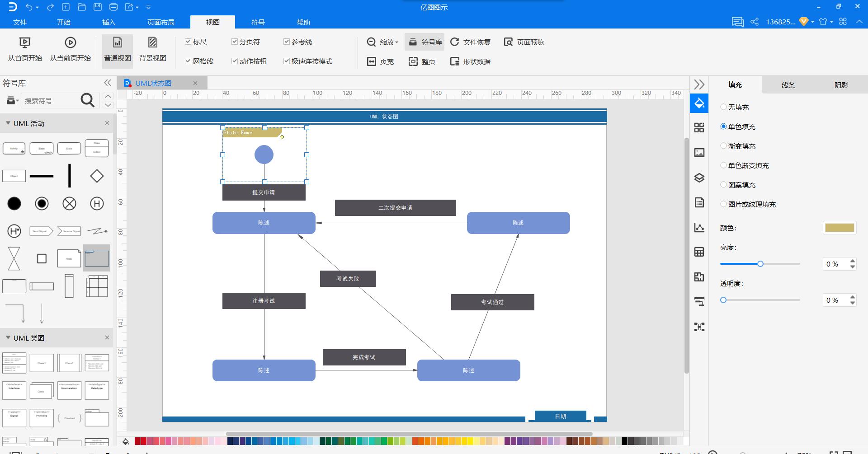Fit to 整页 whole page
The width and height of the screenshot is (868, 454).
tap(422, 61)
